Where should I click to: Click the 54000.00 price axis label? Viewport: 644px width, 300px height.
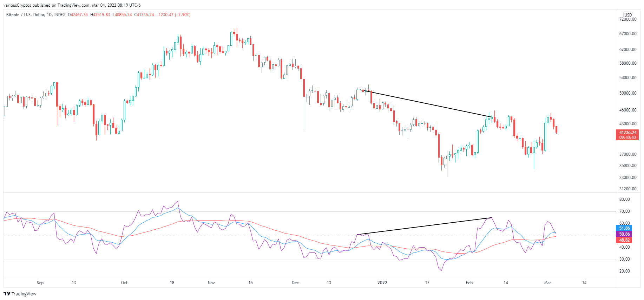coord(628,78)
